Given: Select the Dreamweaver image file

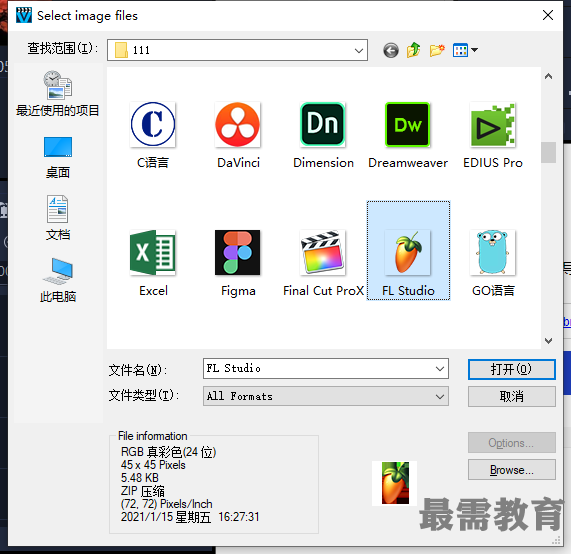Looking at the screenshot, I should tap(408, 135).
